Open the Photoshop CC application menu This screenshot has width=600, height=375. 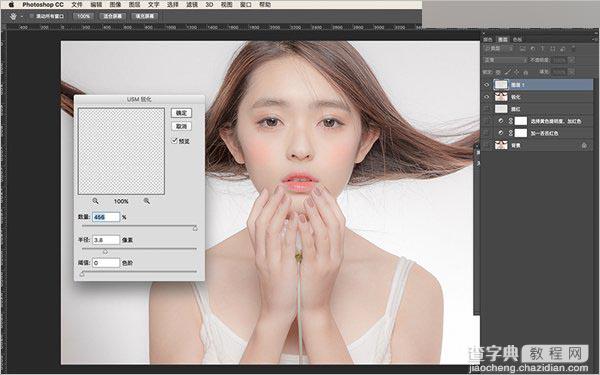43,5
